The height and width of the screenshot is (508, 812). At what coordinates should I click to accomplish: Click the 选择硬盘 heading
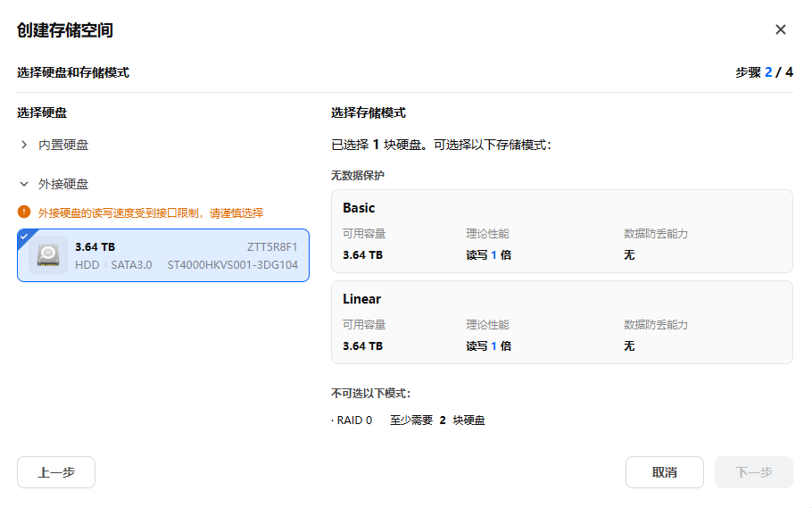pos(42,112)
